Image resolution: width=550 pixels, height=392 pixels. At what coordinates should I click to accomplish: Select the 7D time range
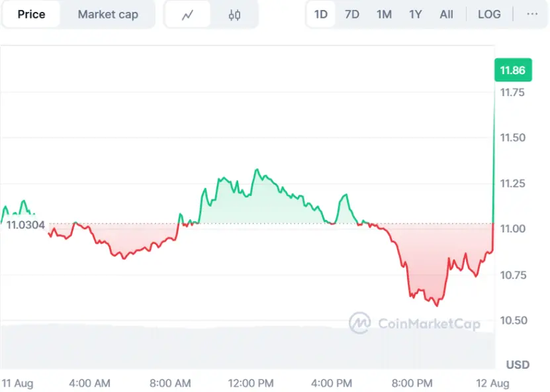point(352,14)
